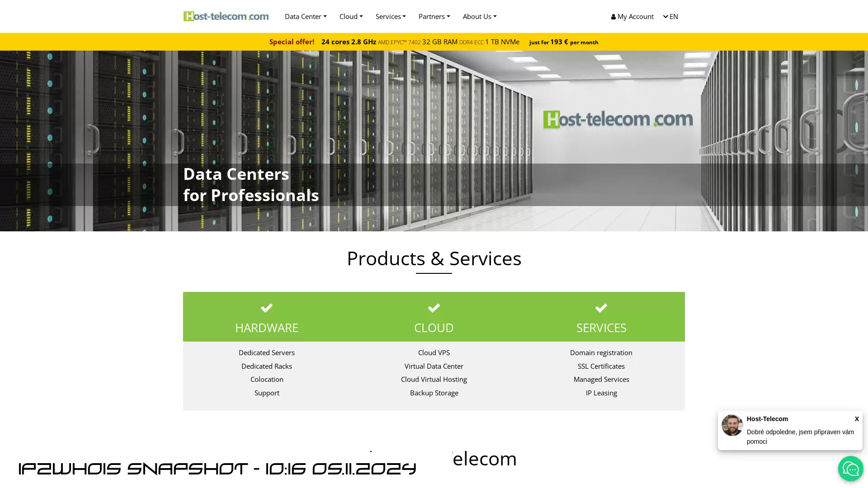The image size is (868, 488).
Task: Open the Data Center dropdown menu
Action: (306, 16)
